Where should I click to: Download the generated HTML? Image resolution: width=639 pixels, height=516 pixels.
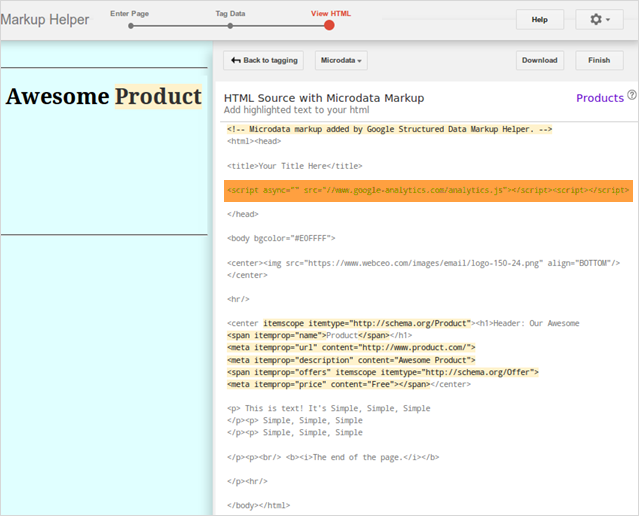point(540,60)
